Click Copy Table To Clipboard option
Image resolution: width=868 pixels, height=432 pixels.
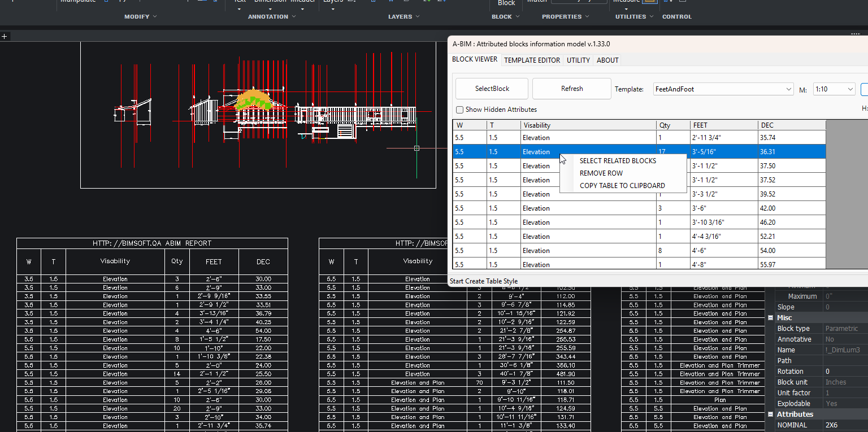(622, 186)
